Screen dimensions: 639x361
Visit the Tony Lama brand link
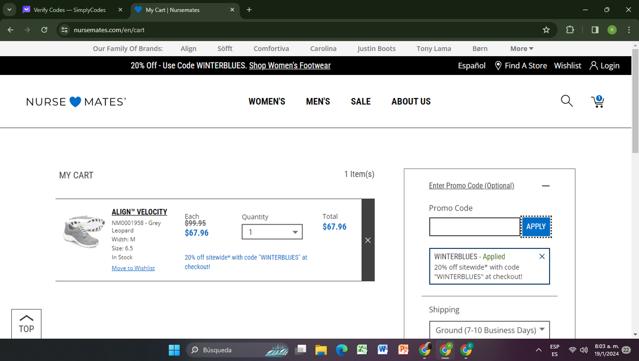[434, 48]
